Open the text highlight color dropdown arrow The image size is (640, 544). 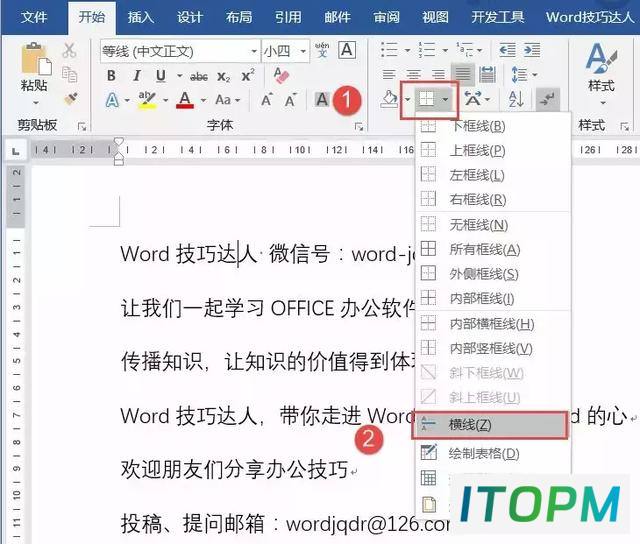pos(165,100)
